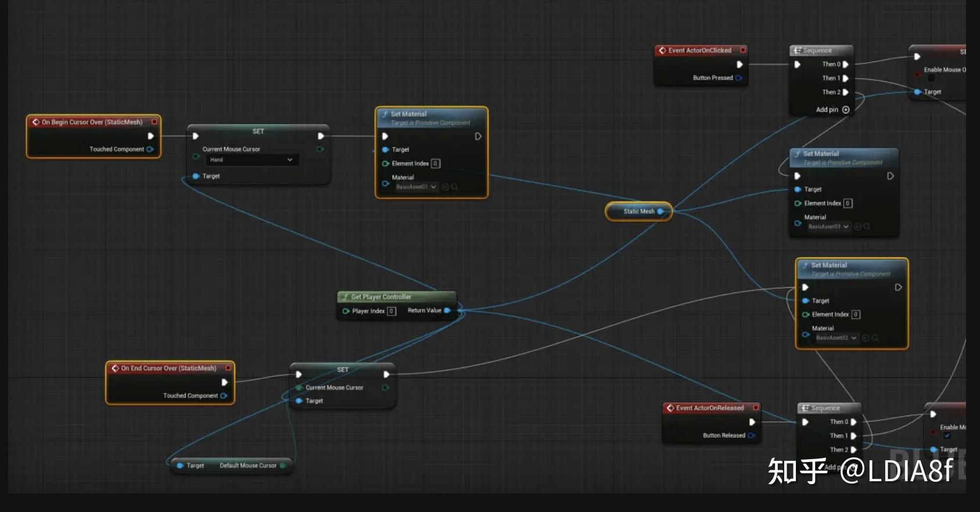
Task: Edit Element Index value on BasicAsset01 Set Material
Action: 436,164
